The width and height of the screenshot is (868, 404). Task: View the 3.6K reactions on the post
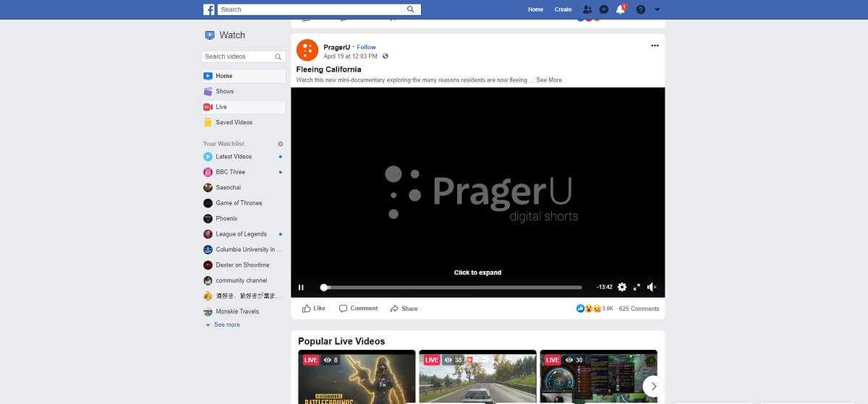[x=595, y=309]
